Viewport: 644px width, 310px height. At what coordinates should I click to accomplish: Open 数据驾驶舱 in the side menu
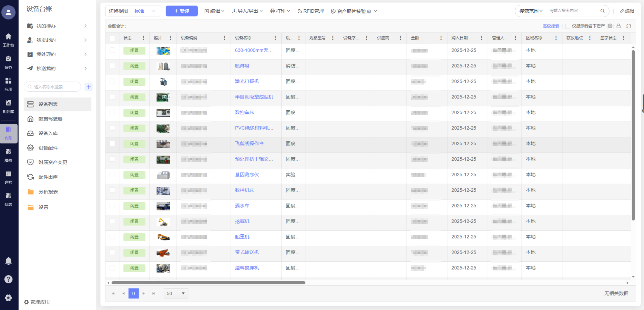50,119
